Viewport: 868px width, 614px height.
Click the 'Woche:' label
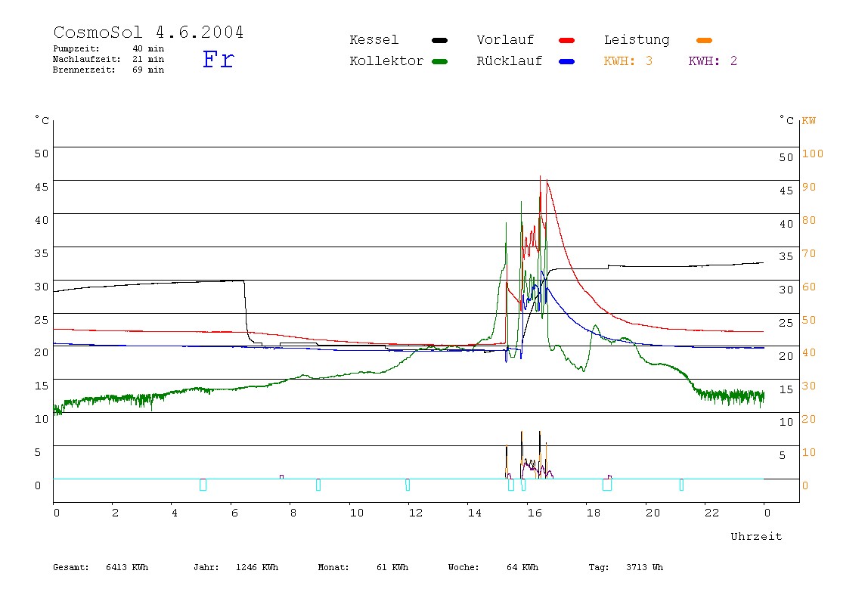coord(463,567)
